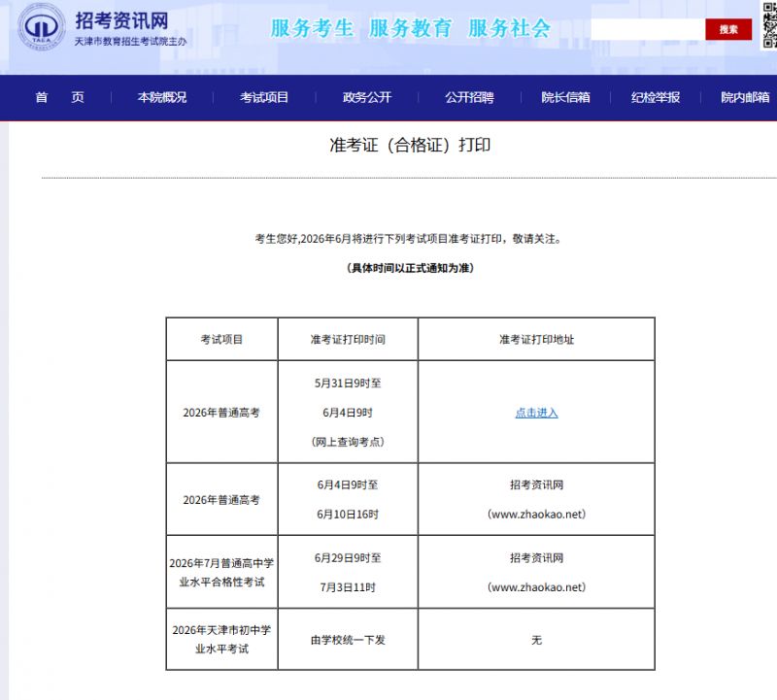Image resolution: width=777 pixels, height=700 pixels.
Task: Open the 公开招聘 menu item
Action: pos(469,97)
